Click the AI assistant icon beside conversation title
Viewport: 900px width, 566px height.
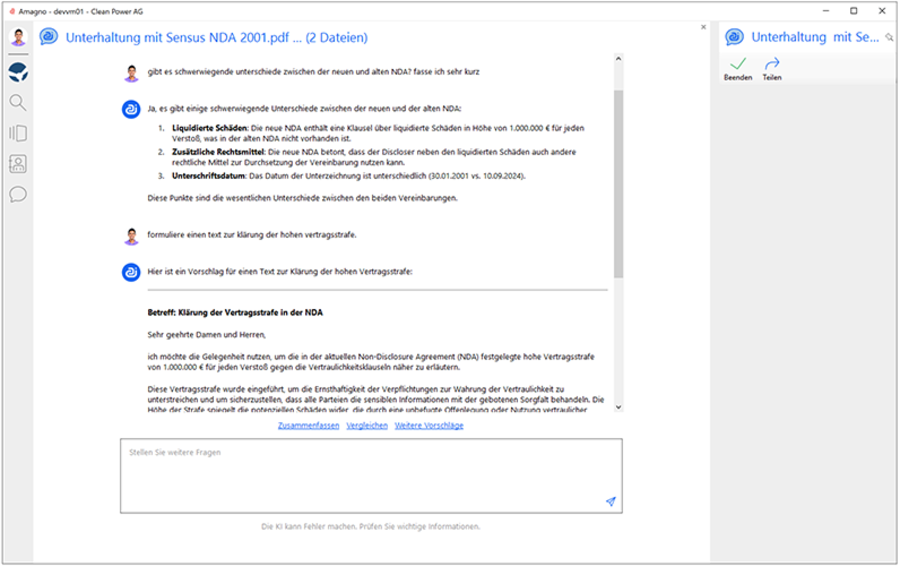pyautogui.click(x=49, y=37)
